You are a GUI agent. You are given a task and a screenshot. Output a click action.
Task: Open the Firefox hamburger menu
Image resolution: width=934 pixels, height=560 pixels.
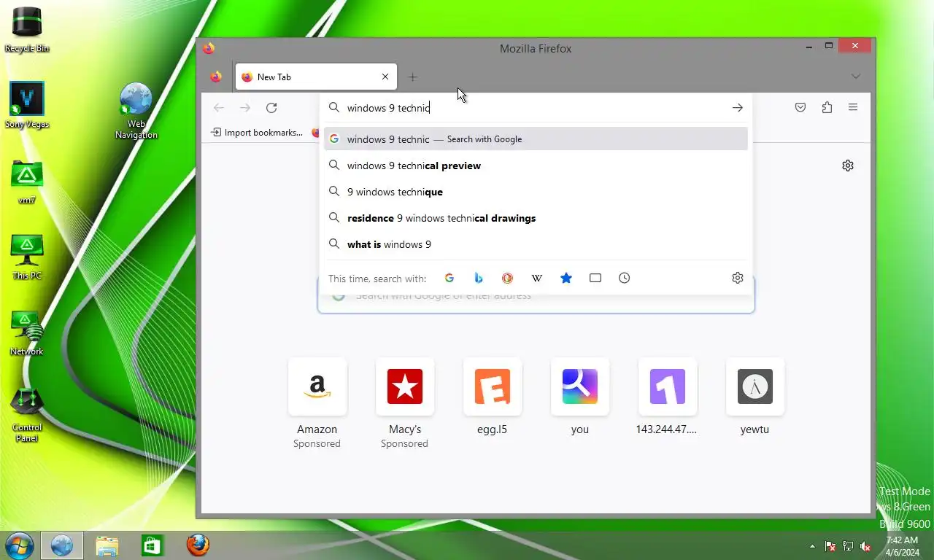853,108
